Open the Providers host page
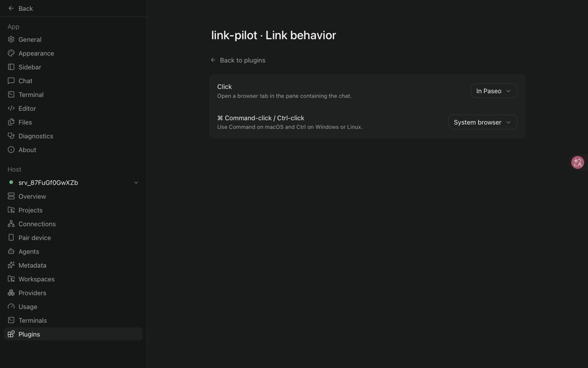The height and width of the screenshot is (368, 588). click(73, 293)
